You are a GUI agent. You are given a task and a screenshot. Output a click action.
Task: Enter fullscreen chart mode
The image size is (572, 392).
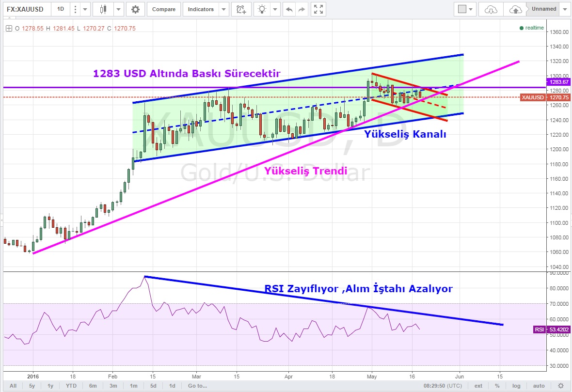(x=318, y=9)
